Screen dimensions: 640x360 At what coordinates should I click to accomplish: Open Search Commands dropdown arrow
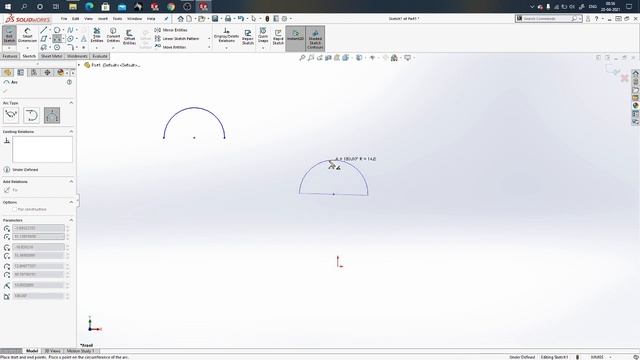coord(580,19)
